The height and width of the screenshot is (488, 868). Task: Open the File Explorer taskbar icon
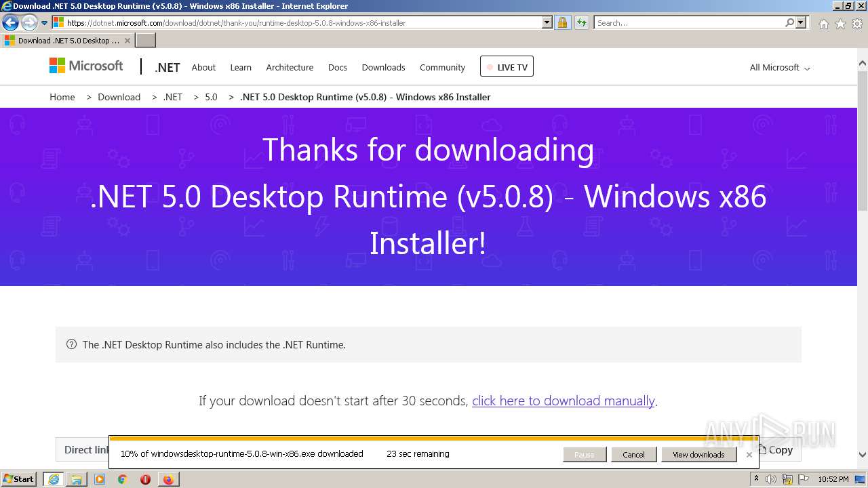click(x=77, y=479)
